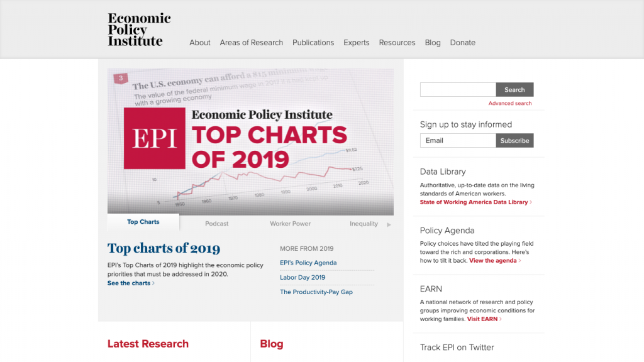Open Areas of Research menu
Image resolution: width=644 pixels, height=362 pixels.
point(252,43)
